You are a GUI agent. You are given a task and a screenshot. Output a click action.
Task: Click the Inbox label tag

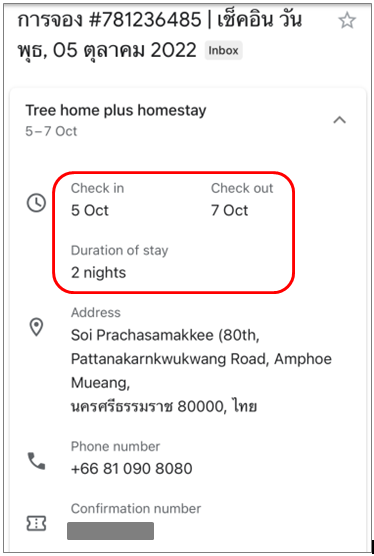(223, 50)
